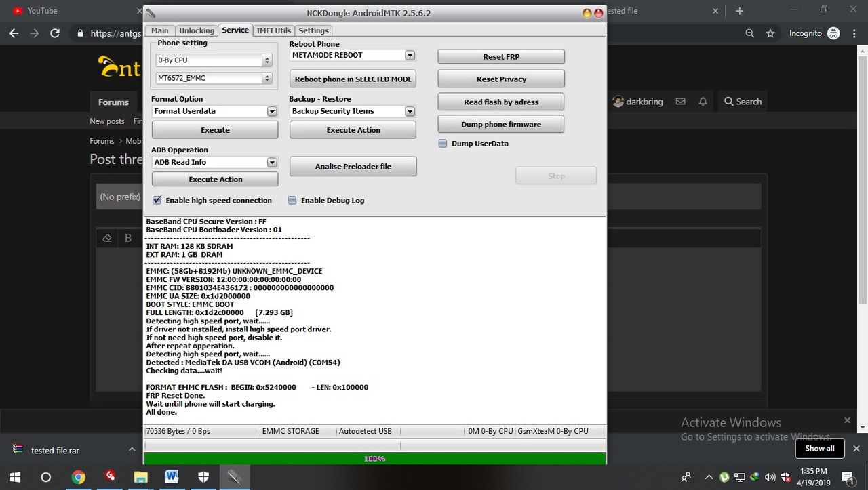
Task: Click Search on the forum navigation
Action: tap(743, 102)
